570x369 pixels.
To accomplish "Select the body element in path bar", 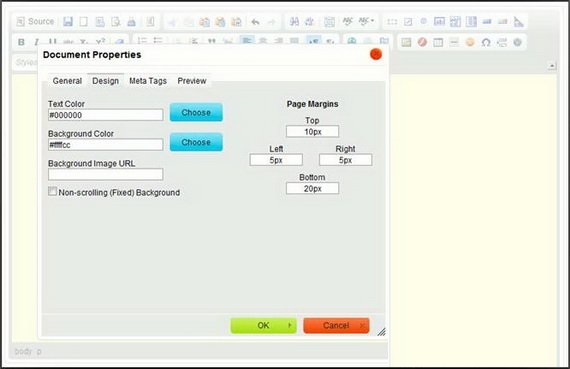I will (23, 352).
